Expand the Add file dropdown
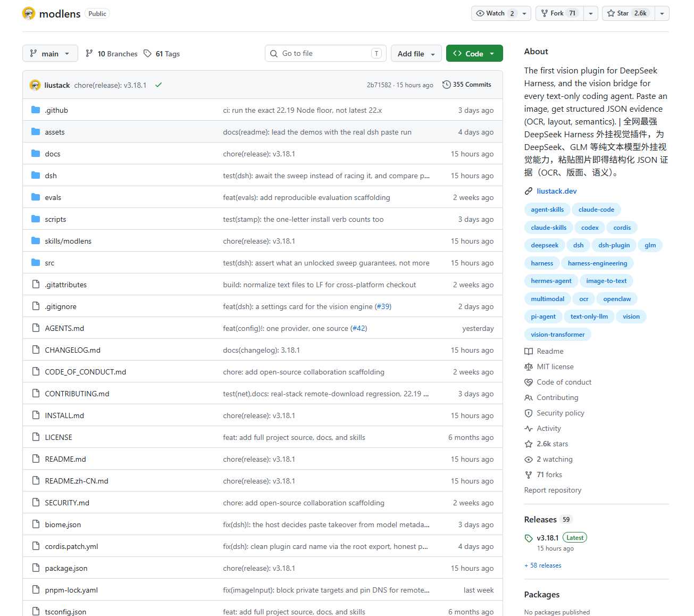Viewport: 694px width, 616px height. click(x=416, y=54)
